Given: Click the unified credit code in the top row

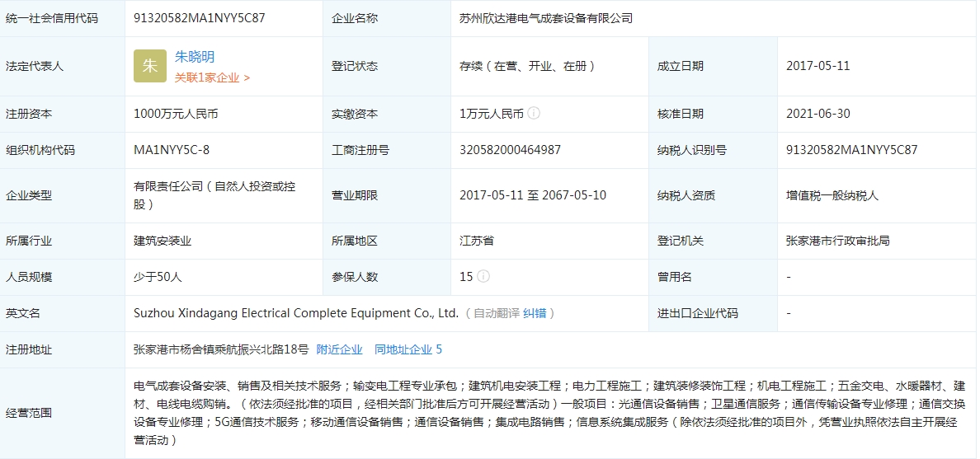Looking at the screenshot, I should pos(200,17).
